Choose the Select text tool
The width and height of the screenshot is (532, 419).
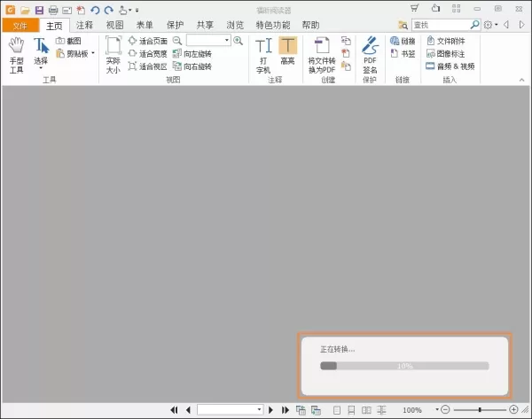(41, 53)
